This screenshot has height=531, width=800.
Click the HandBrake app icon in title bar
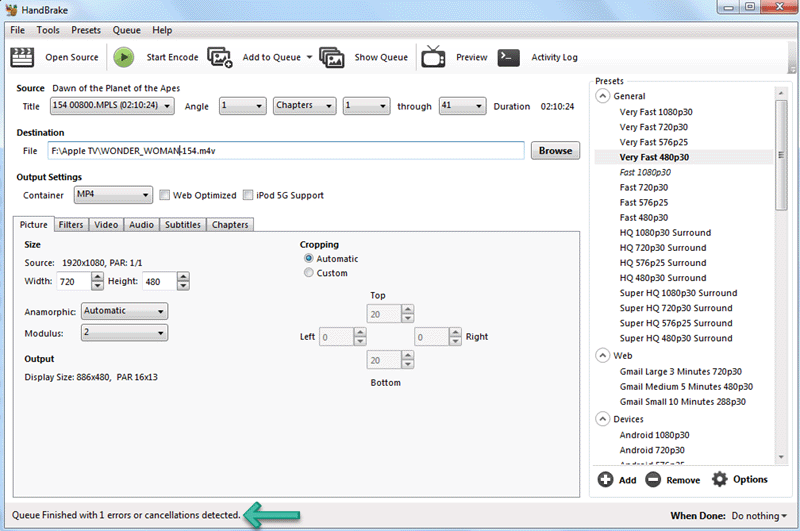[x=11, y=10]
